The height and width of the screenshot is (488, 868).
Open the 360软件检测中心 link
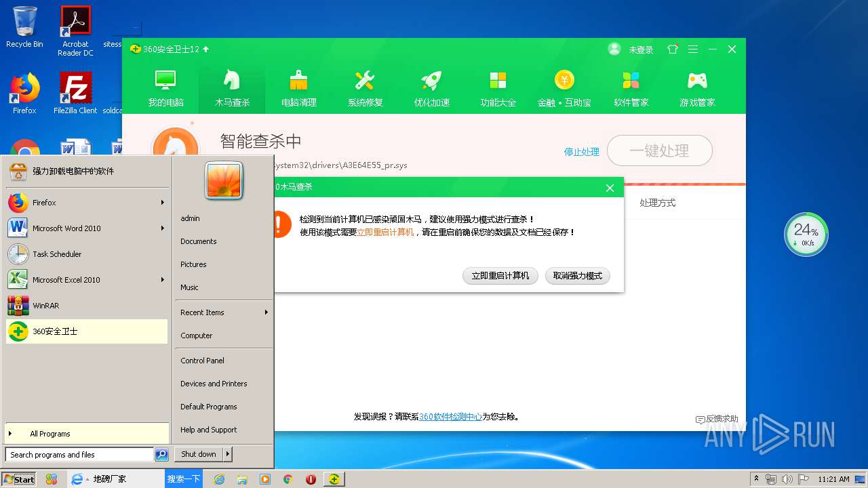pyautogui.click(x=450, y=417)
